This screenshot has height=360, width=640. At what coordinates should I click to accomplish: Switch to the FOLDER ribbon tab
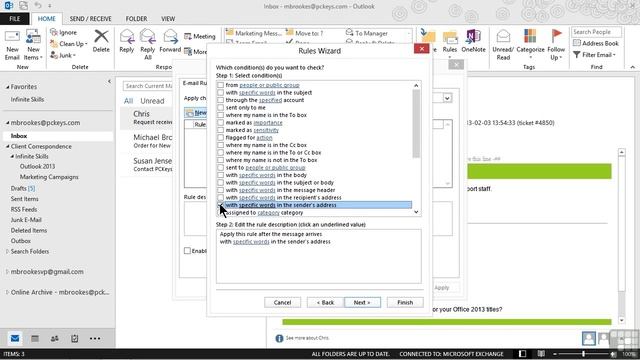click(136, 19)
